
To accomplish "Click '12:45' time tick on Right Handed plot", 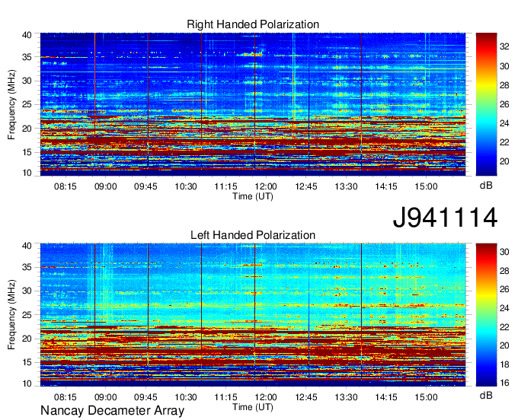I will [x=306, y=186].
